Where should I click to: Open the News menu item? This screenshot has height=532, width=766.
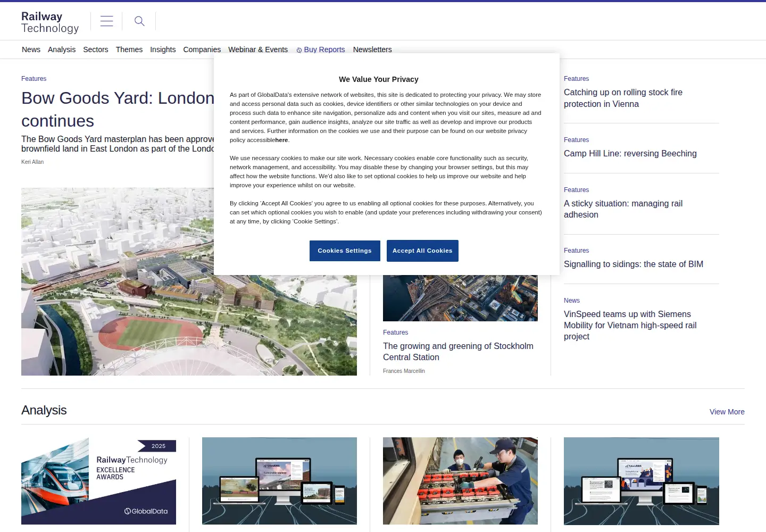tap(31, 49)
